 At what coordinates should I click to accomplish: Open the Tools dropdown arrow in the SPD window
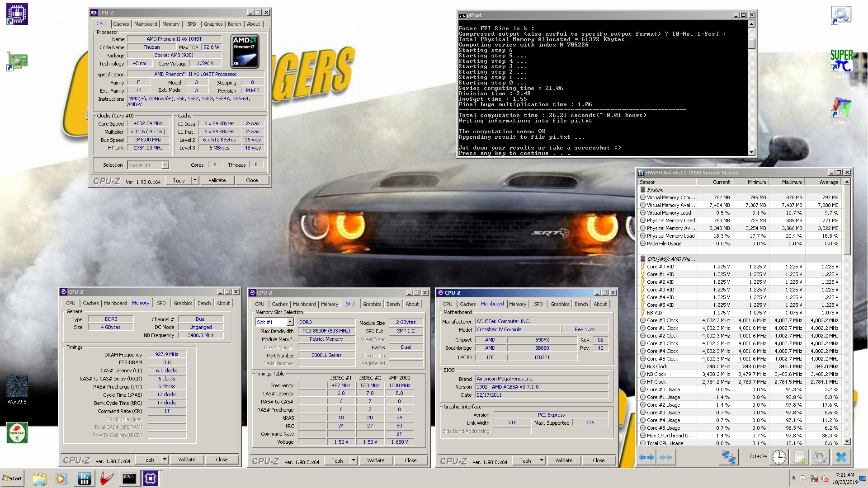pyautogui.click(x=354, y=460)
